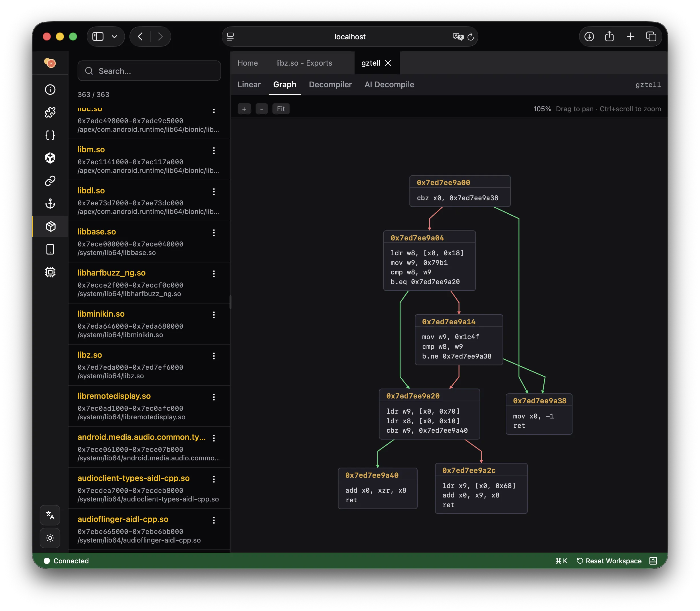Close the gztell tab
Image resolution: width=700 pixels, height=611 pixels.
tap(388, 63)
